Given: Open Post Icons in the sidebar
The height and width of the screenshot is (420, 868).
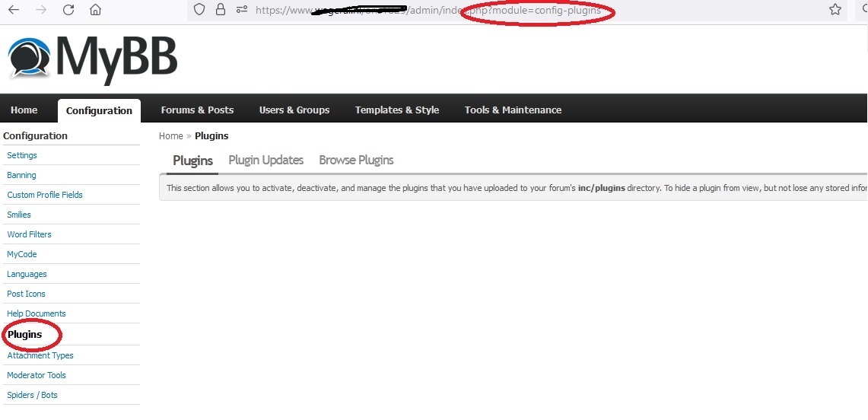Looking at the screenshot, I should (x=26, y=294).
